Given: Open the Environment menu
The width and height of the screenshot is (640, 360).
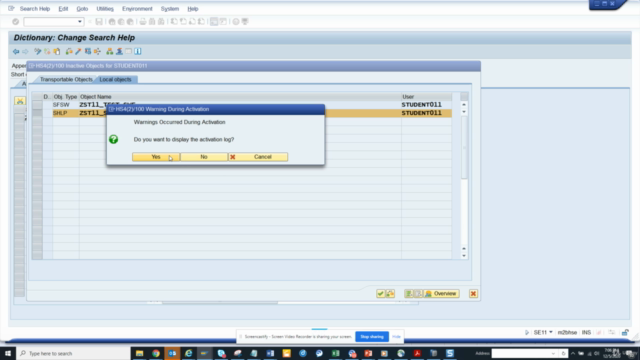Looking at the screenshot, I should 137,9.
